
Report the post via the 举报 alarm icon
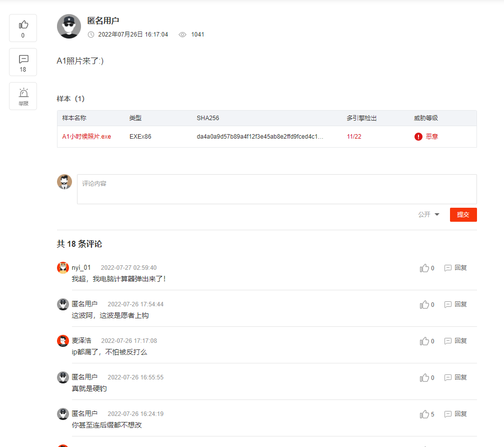[23, 96]
